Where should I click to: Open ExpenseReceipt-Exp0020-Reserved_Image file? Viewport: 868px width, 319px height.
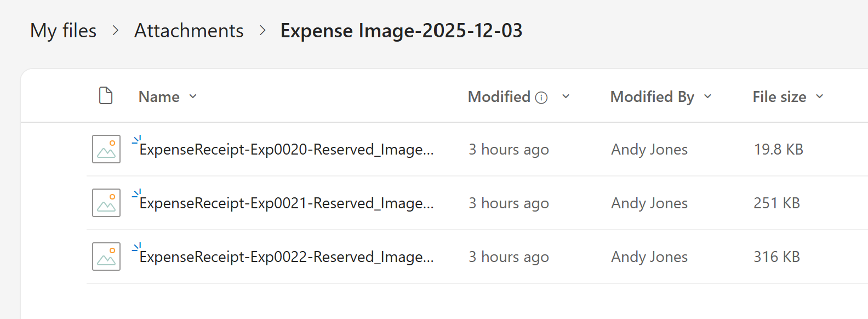286,150
